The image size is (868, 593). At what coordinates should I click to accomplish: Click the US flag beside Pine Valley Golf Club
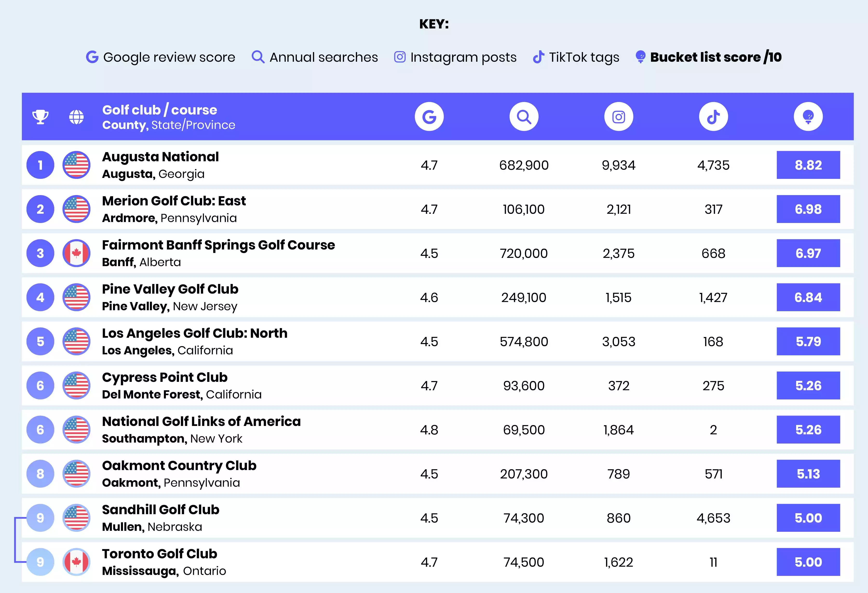tap(77, 297)
